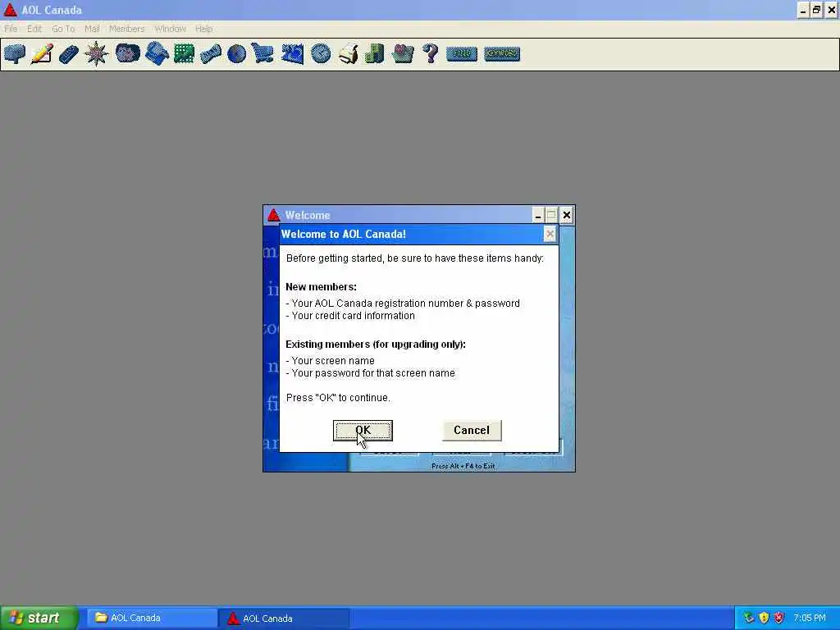The height and width of the screenshot is (630, 840).
Task: Click the floppy disks File Search icon
Action: (x=157, y=53)
